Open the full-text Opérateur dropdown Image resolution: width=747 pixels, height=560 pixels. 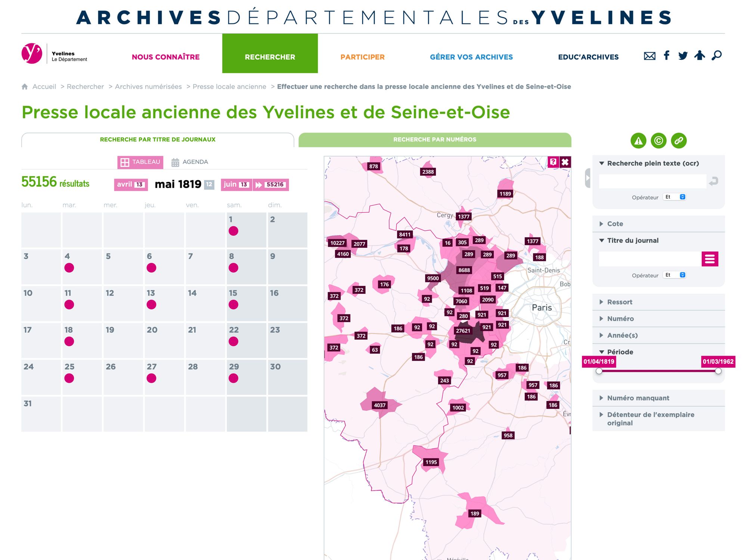[x=675, y=197]
